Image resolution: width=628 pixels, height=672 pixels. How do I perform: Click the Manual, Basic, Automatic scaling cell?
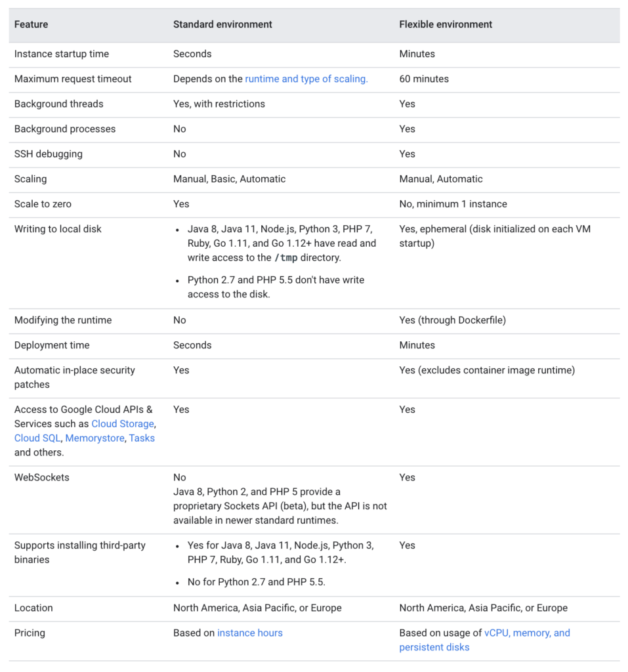coord(229,179)
